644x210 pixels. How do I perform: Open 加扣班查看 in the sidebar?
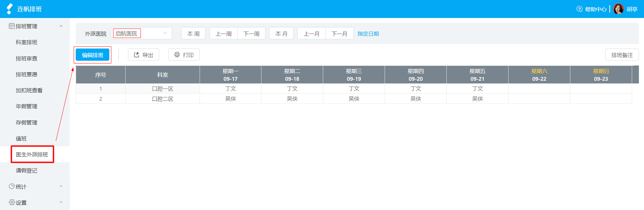click(x=29, y=90)
